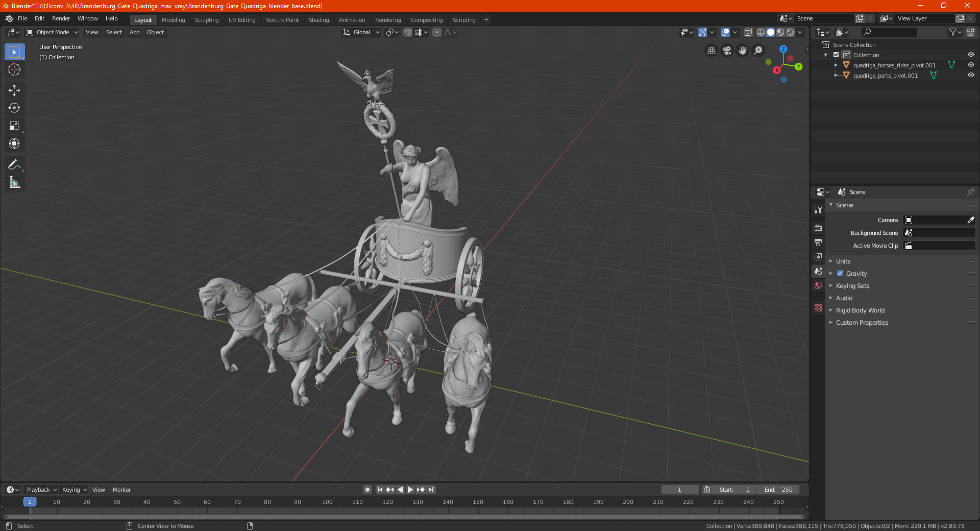Screen dimensions: 980x531
Task: Open the Texture properties tab
Action: point(818,308)
